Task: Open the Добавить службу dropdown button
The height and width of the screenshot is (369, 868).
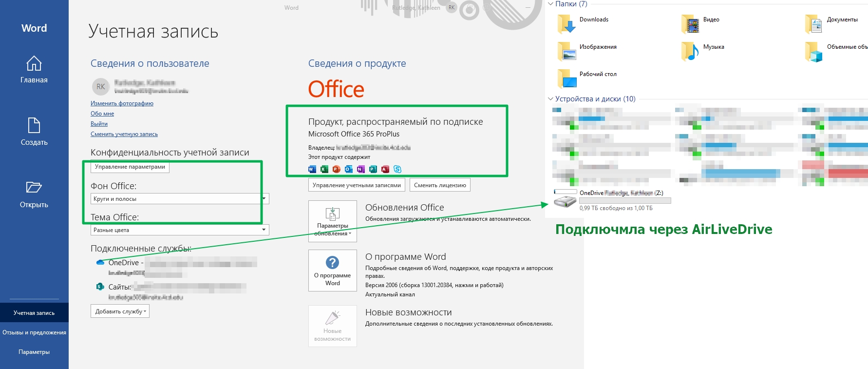Action: coord(120,311)
